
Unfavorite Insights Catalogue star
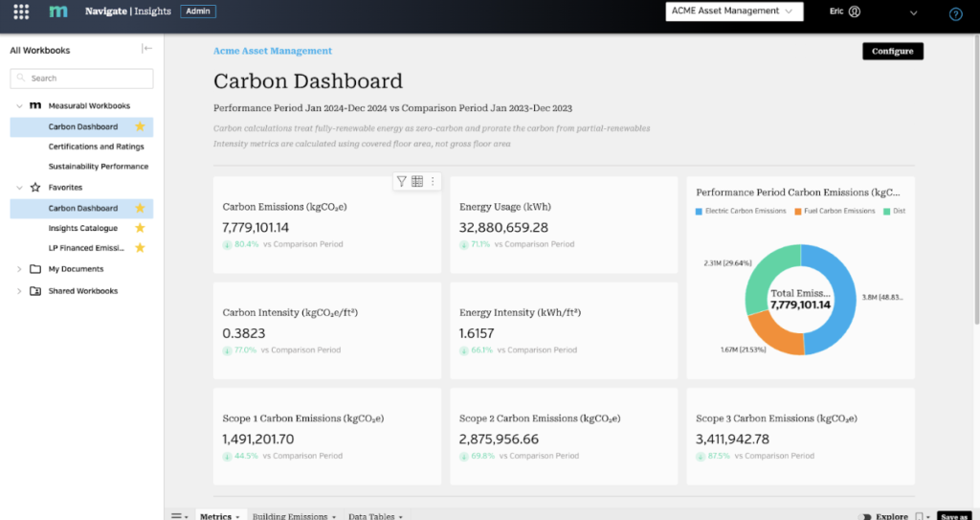pyautogui.click(x=140, y=228)
